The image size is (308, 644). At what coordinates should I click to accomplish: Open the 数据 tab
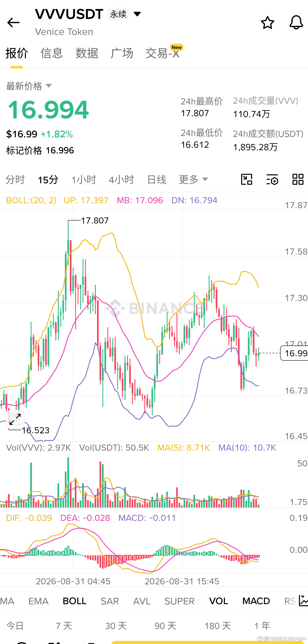[x=87, y=53]
